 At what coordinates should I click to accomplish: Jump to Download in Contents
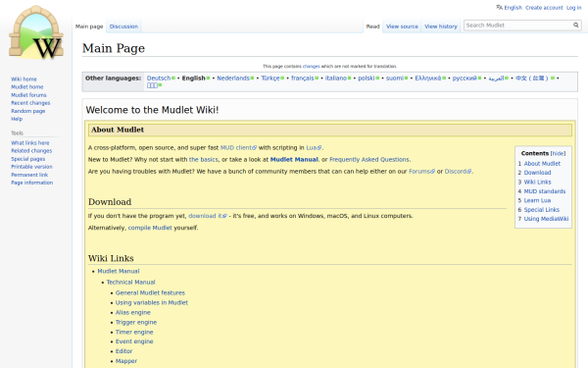click(537, 173)
